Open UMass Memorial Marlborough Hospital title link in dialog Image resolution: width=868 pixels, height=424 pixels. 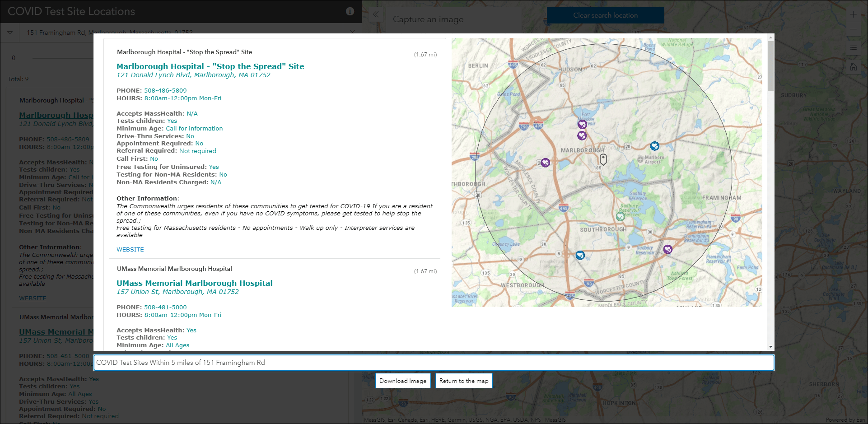coord(194,283)
